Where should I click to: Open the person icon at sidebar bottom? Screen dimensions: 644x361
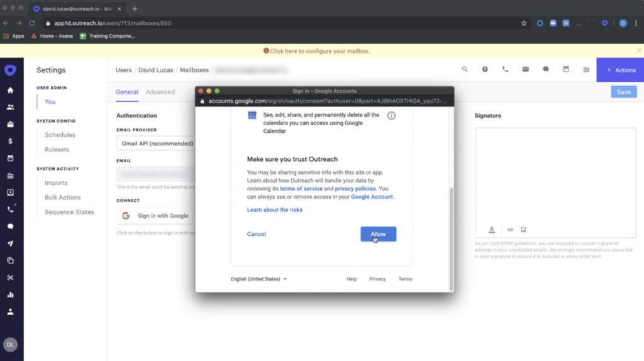point(10,312)
